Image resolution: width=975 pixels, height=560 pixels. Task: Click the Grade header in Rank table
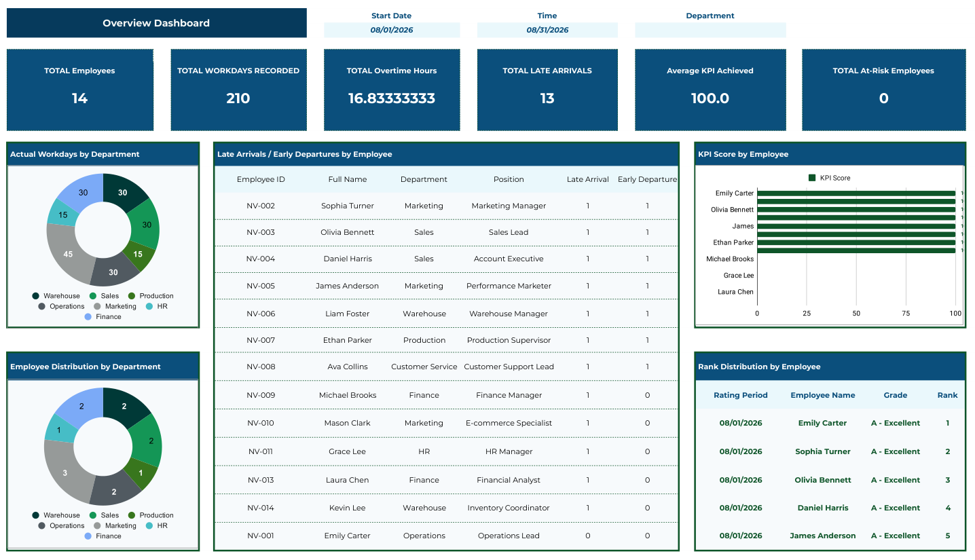pyautogui.click(x=896, y=395)
